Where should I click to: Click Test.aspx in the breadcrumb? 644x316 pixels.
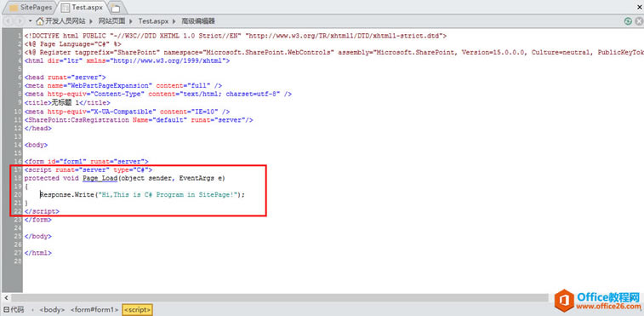click(153, 21)
